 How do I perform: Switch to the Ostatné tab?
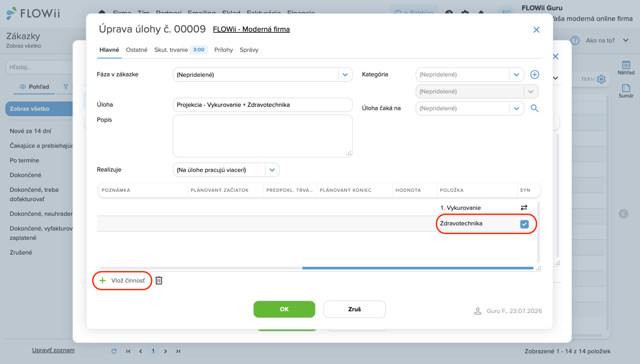(137, 50)
